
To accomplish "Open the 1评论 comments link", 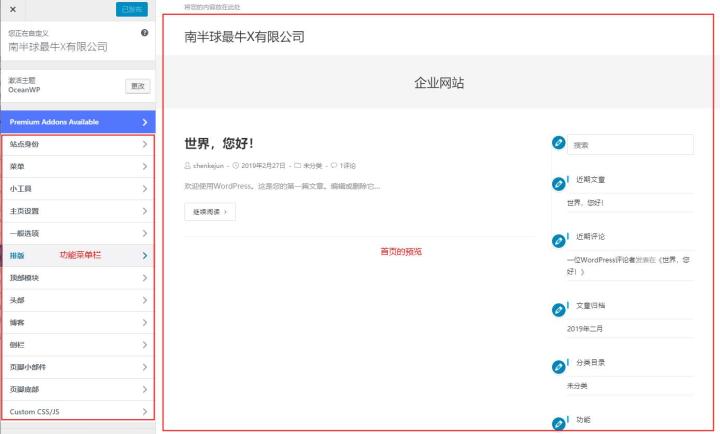I will (347, 166).
